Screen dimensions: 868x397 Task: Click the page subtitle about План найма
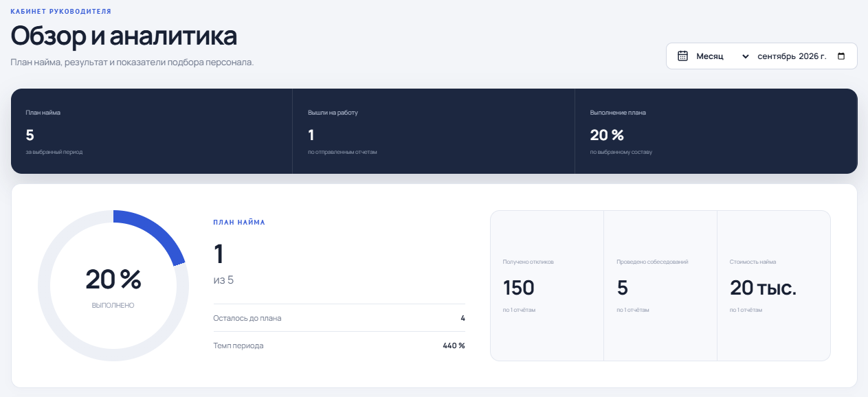132,63
